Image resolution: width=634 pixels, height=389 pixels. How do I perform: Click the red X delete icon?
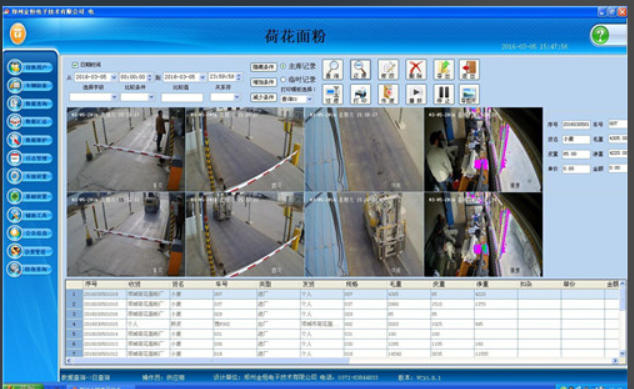416,70
